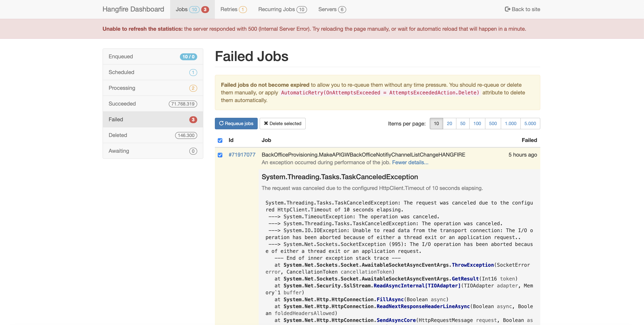Open job #71917077 details page
The image size is (644, 325).
[242, 155]
